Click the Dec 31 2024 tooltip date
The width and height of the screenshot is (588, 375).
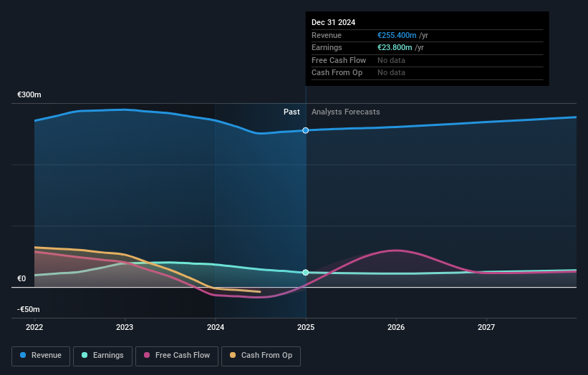333,22
